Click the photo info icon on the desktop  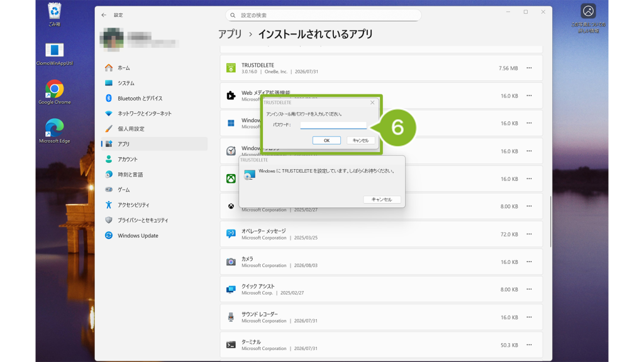(x=588, y=11)
